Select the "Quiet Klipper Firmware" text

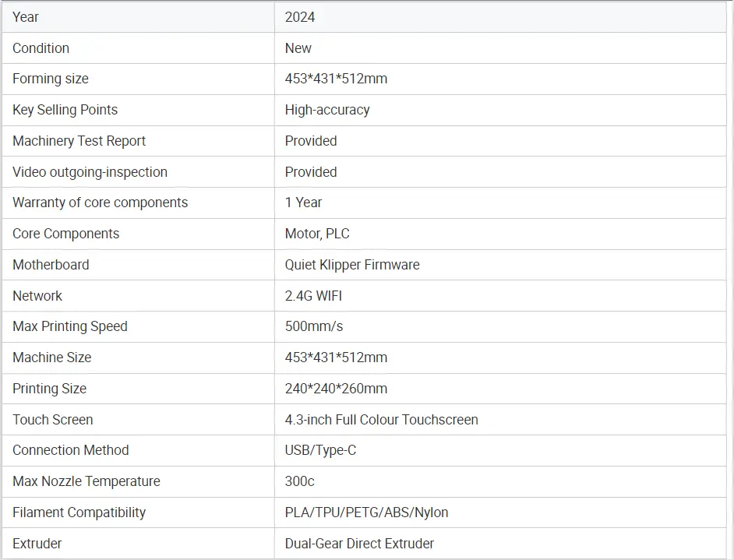pyautogui.click(x=352, y=265)
